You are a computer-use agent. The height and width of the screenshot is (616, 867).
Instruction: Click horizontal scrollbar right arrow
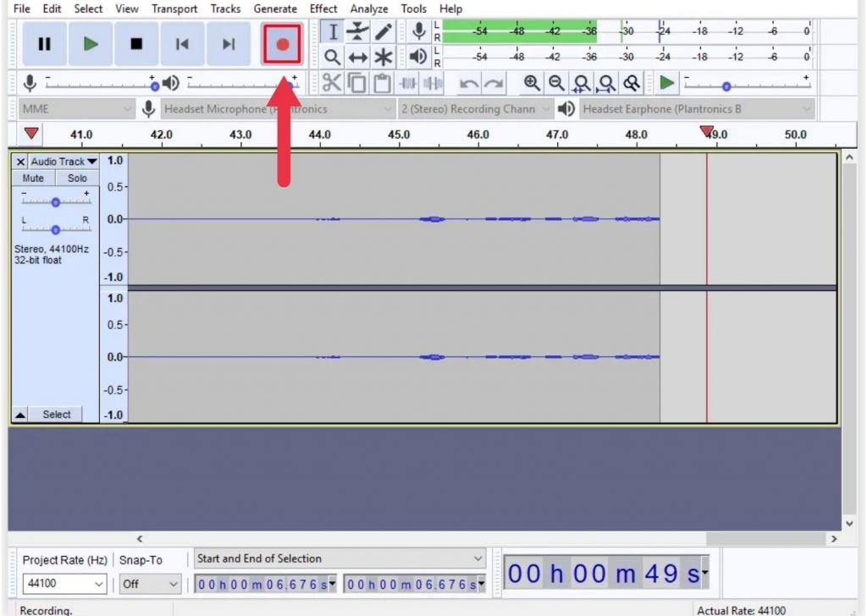click(834, 538)
